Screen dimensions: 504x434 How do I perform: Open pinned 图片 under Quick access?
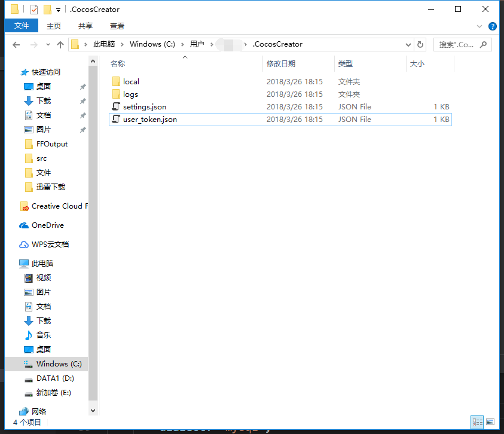point(44,130)
